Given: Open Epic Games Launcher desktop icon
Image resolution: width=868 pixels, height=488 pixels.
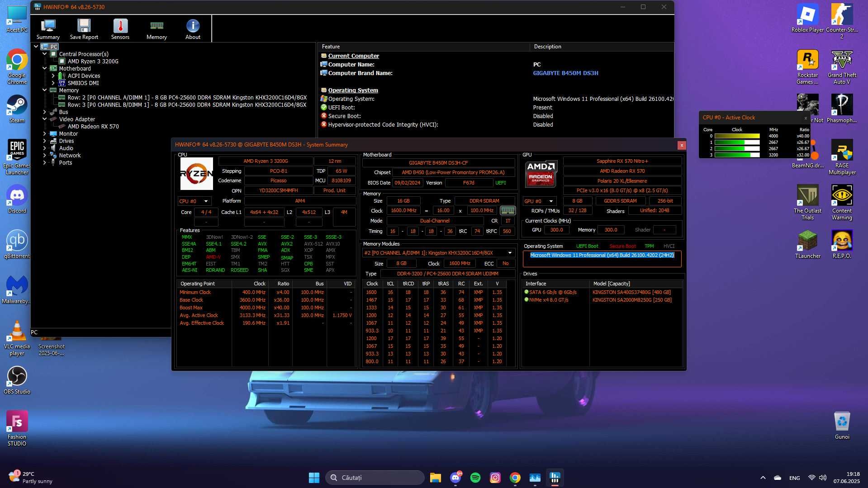Looking at the screenshot, I should (17, 157).
